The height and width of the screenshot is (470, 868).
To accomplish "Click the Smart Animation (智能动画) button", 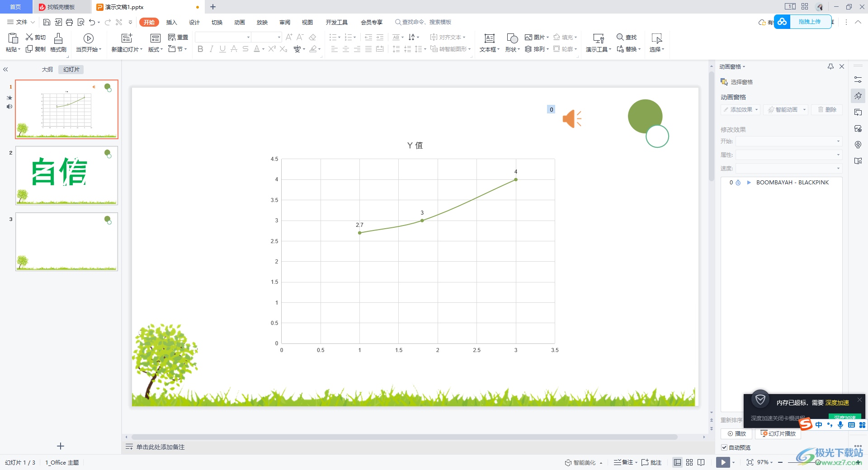I will (786, 109).
